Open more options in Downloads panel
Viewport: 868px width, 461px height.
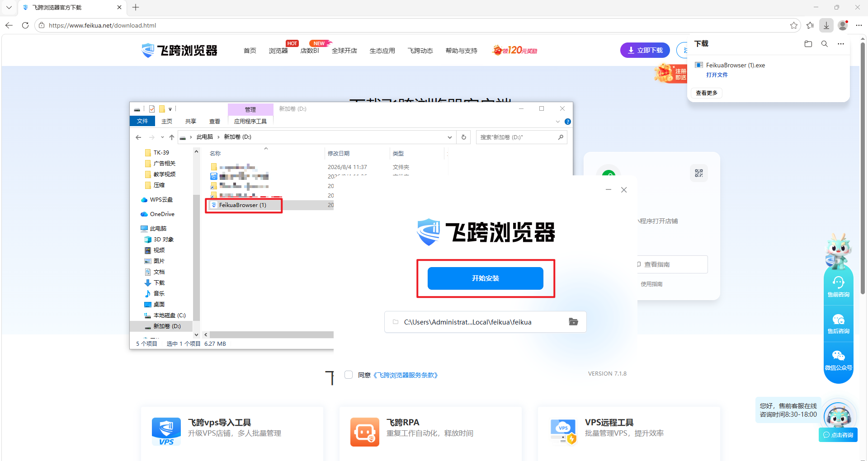(841, 44)
